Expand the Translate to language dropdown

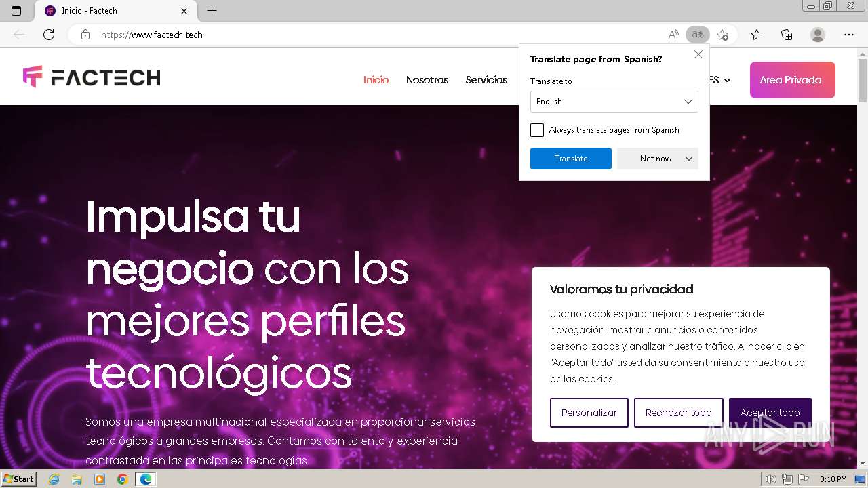pyautogui.click(x=614, y=102)
